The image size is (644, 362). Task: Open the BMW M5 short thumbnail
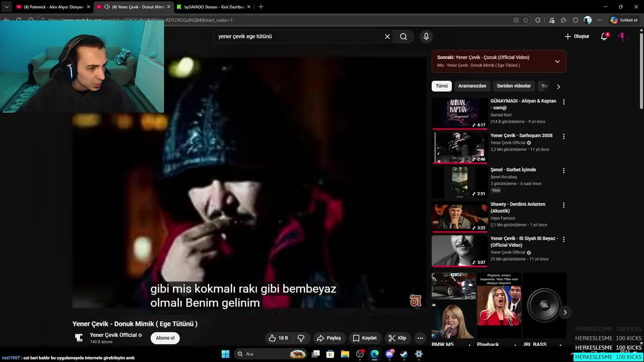click(x=453, y=305)
